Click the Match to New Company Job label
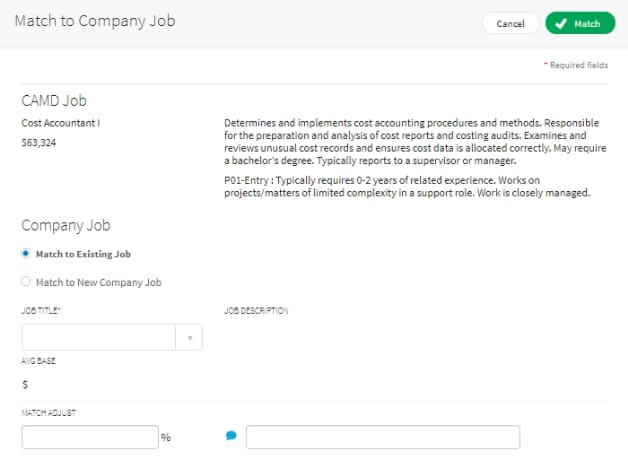The height and width of the screenshot is (459, 628). click(99, 282)
